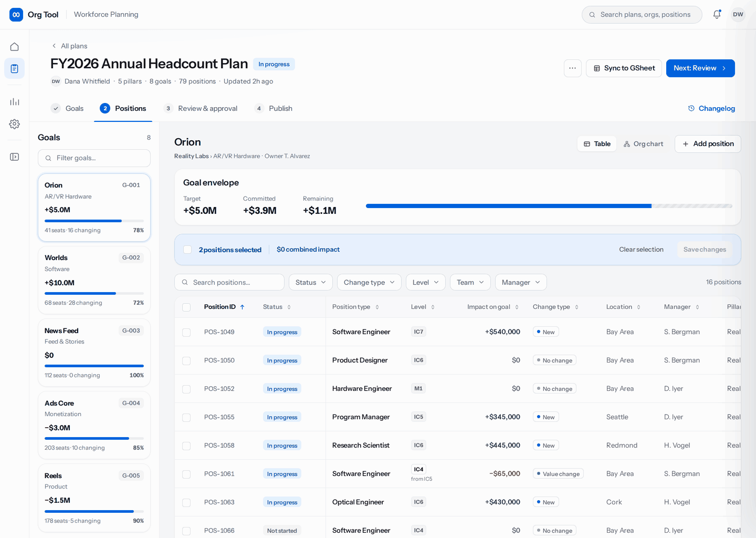The width and height of the screenshot is (756, 538).
Task: Click the Filter goals input
Action: (94, 158)
